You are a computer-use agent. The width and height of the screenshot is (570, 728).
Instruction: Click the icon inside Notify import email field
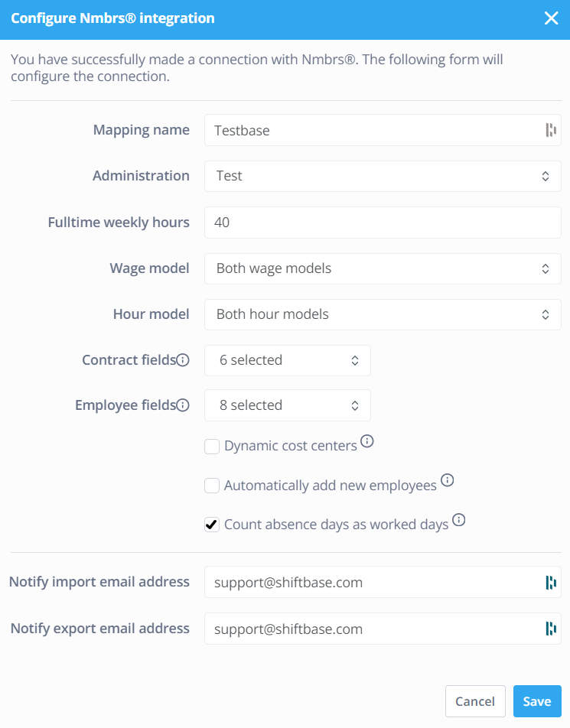coord(550,582)
